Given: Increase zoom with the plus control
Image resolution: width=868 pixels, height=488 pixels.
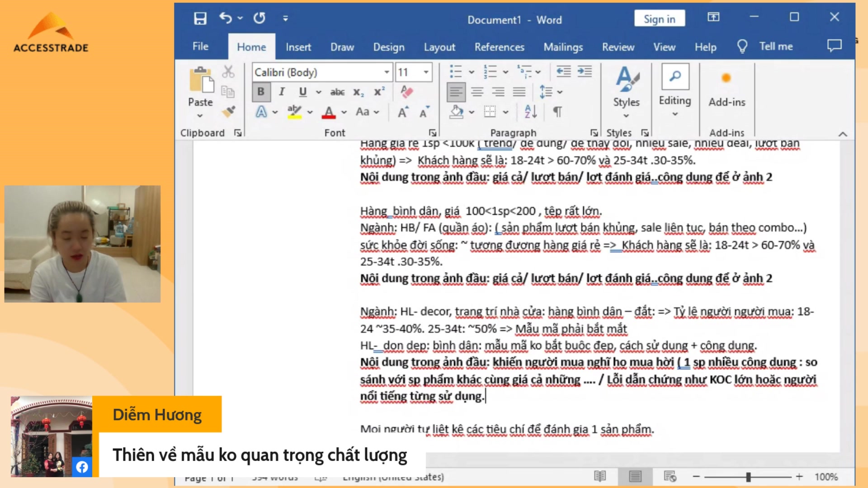Looking at the screenshot, I should [798, 476].
